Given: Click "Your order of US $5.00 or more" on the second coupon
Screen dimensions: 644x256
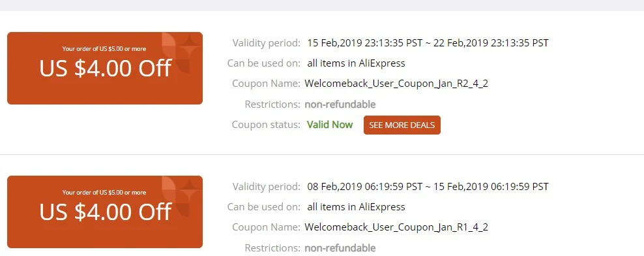Looking at the screenshot, I should coord(104,193).
